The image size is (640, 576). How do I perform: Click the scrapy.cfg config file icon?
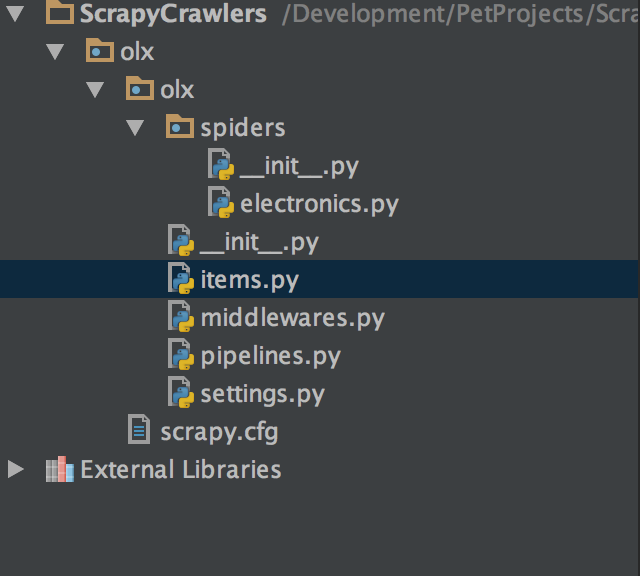point(140,431)
